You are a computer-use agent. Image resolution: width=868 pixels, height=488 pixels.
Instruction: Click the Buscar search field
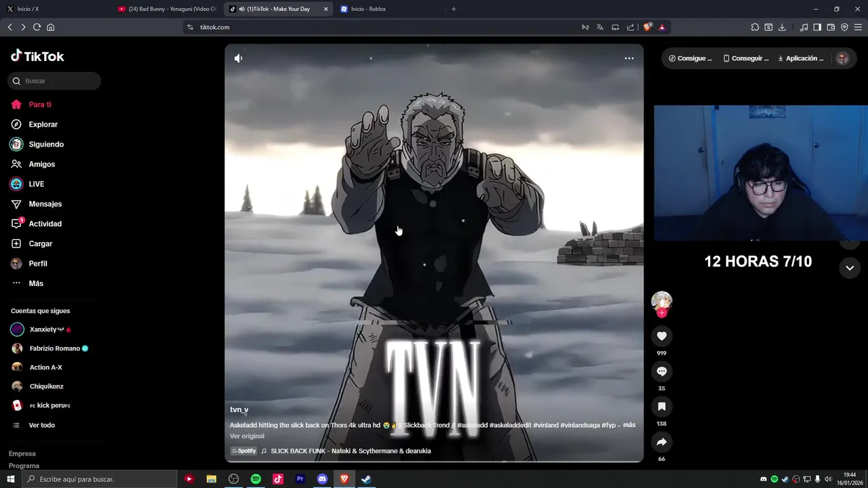point(54,81)
